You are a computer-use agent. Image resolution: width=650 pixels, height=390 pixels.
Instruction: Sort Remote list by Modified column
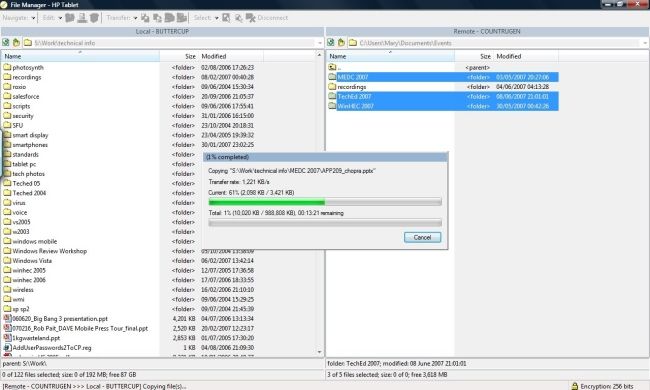(526, 56)
